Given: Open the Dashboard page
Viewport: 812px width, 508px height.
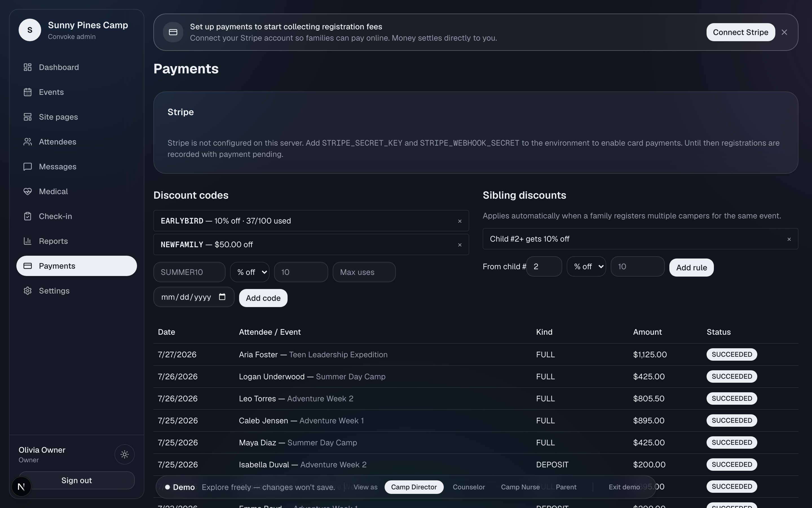Looking at the screenshot, I should (76, 67).
